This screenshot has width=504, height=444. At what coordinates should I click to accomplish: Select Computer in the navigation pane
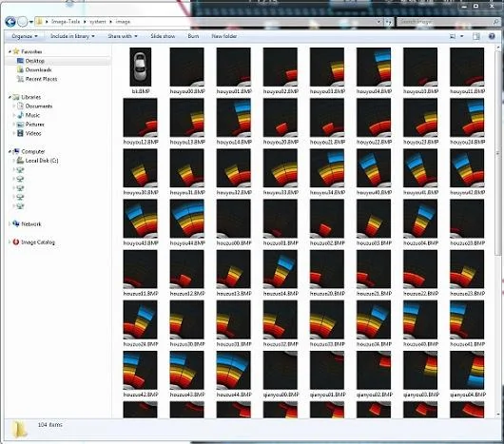32,151
